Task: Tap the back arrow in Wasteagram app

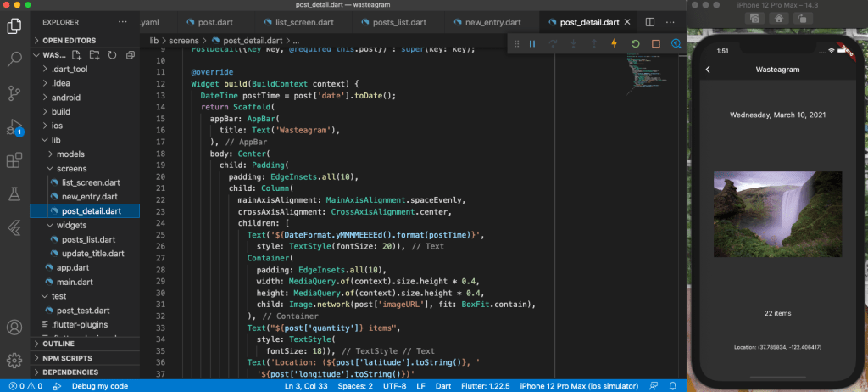Action: tap(709, 70)
